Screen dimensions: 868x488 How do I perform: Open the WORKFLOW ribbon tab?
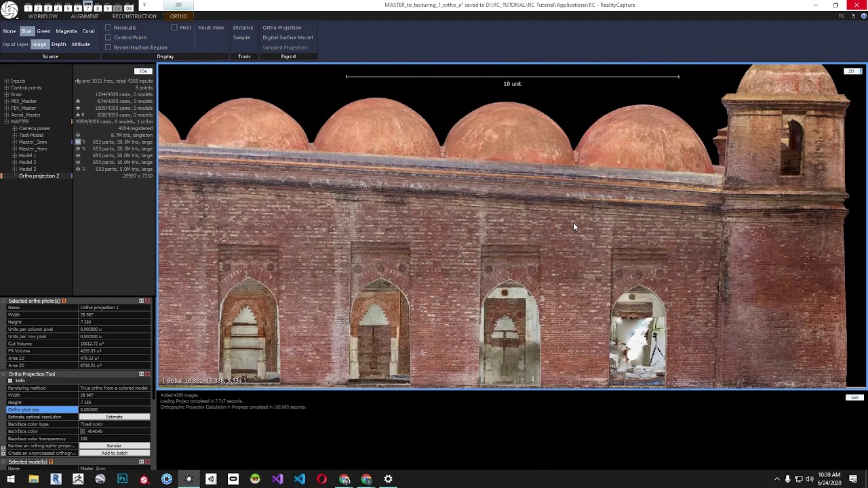point(43,16)
